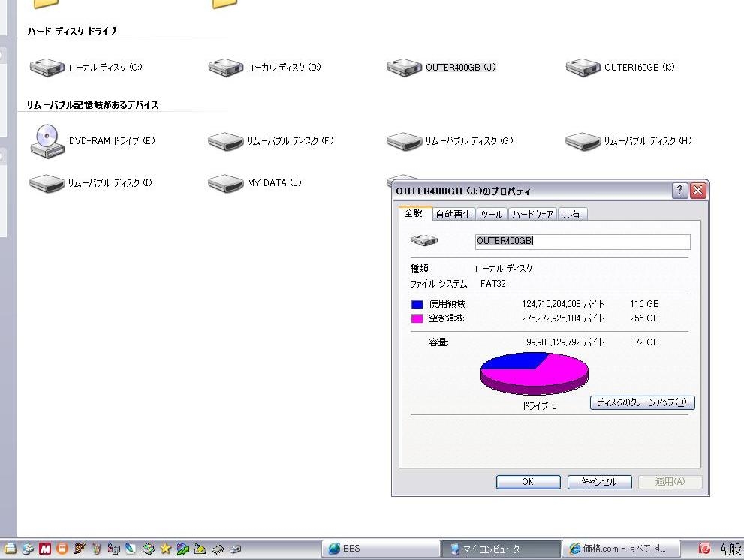
Task: Click the memory chip icon in the quick launch bar
Action: (218, 549)
